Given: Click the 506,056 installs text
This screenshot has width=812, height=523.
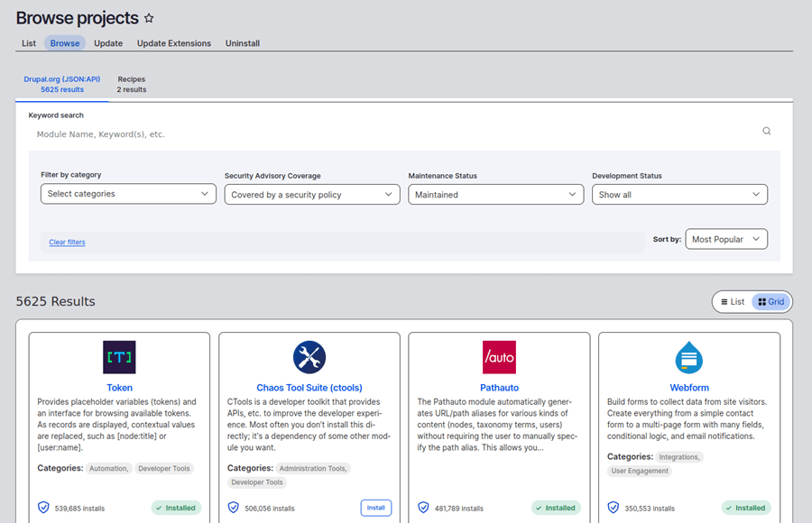Looking at the screenshot, I should (270, 509).
